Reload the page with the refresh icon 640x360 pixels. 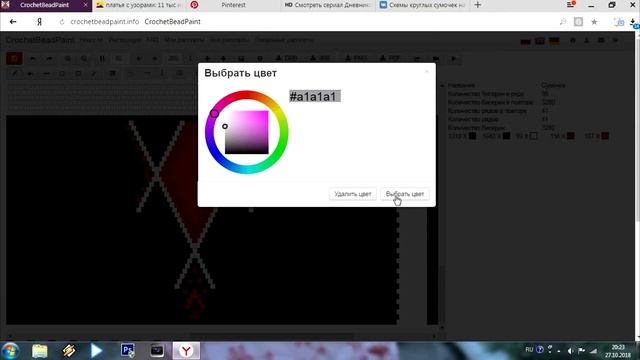62,22
